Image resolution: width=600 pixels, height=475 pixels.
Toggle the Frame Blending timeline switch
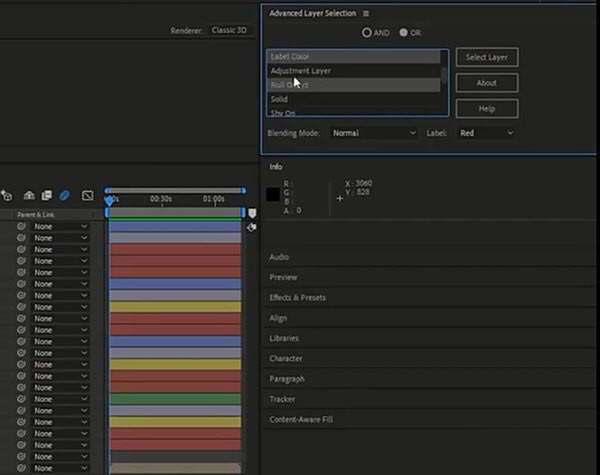click(47, 196)
